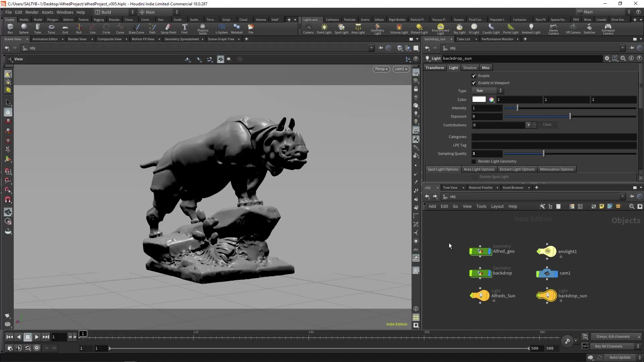
Task: Select the Platonic Solids tool
Action: (203, 29)
